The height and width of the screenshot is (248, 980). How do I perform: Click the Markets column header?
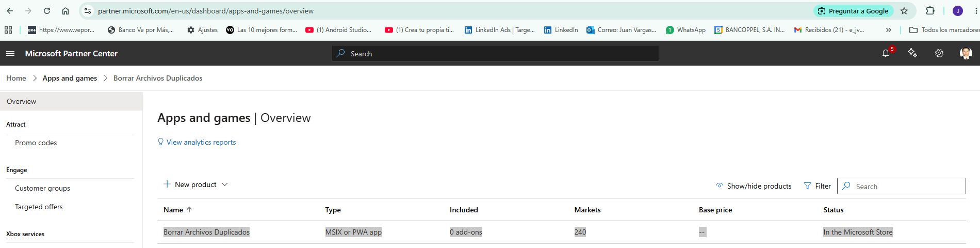pos(587,210)
